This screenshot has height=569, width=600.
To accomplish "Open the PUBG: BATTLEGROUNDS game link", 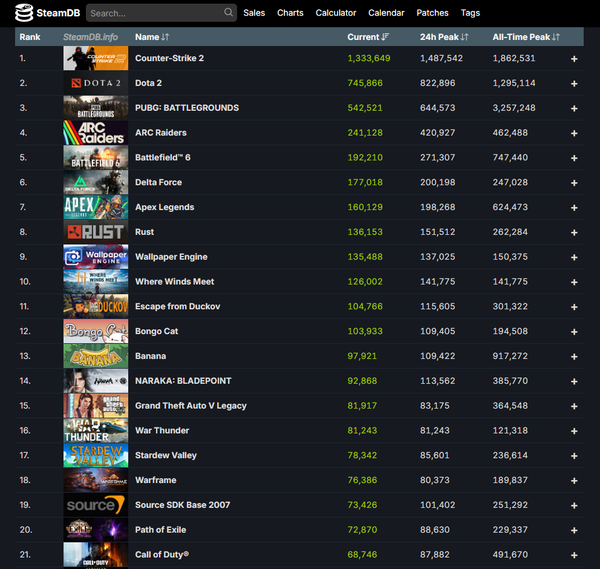I will pyautogui.click(x=186, y=108).
